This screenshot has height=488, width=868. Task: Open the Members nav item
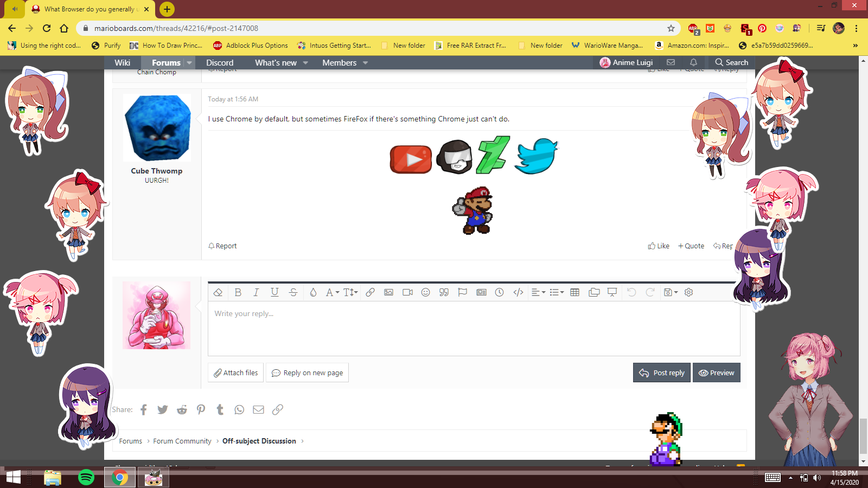click(x=340, y=63)
